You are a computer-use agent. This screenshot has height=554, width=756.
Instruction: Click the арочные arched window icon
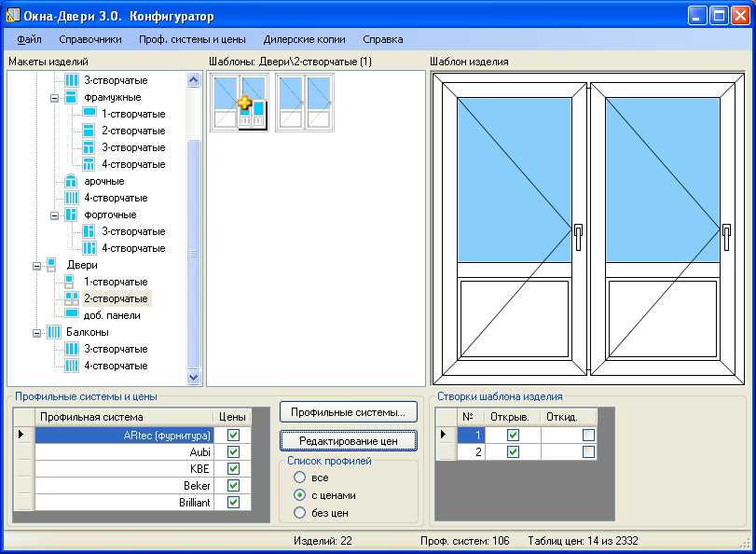71,181
